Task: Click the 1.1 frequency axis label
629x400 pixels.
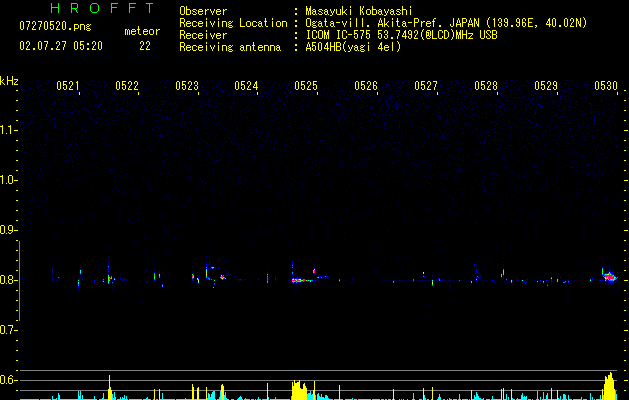Action: [x=8, y=130]
